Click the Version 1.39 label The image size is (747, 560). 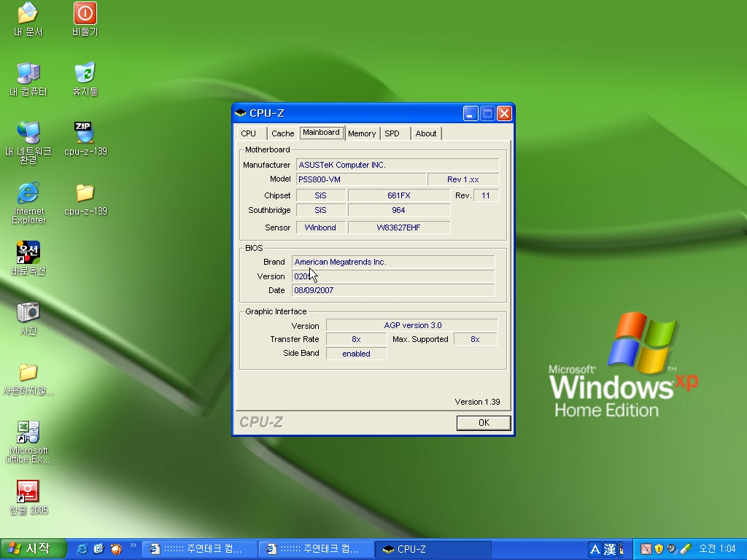pyautogui.click(x=477, y=402)
